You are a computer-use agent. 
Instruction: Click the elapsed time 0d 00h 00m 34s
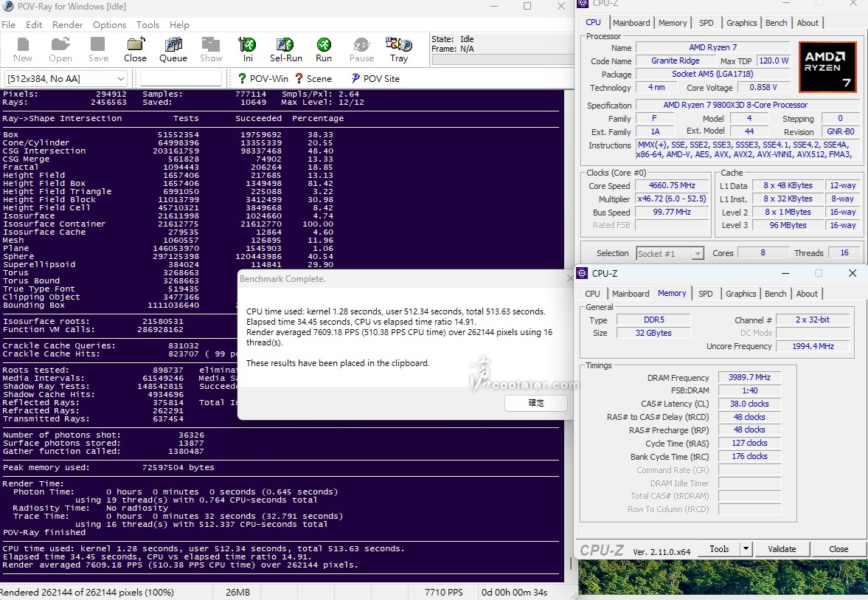514,592
